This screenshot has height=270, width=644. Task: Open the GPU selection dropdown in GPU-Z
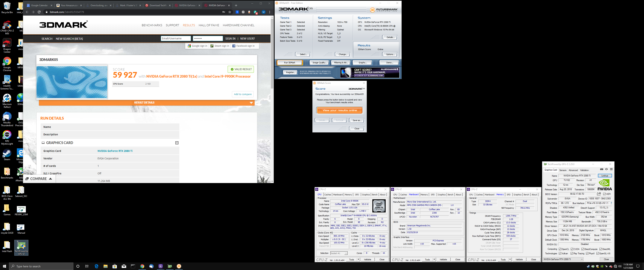(563, 259)
